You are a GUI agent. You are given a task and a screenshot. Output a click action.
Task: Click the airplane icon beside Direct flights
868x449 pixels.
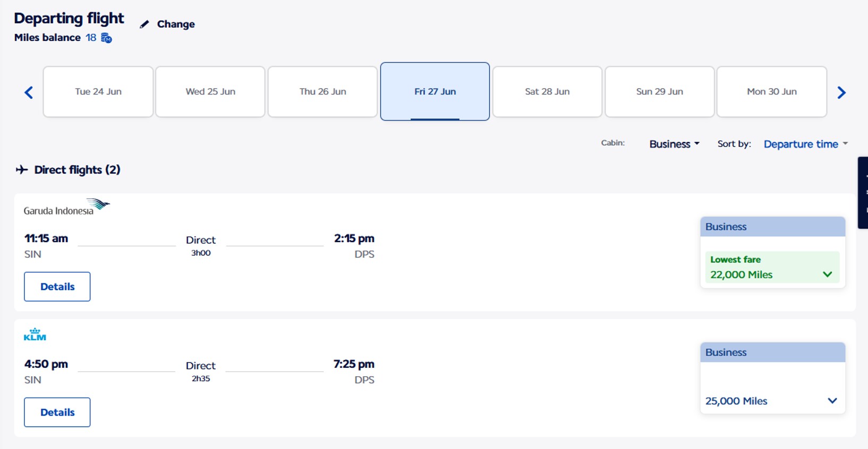pyautogui.click(x=22, y=170)
